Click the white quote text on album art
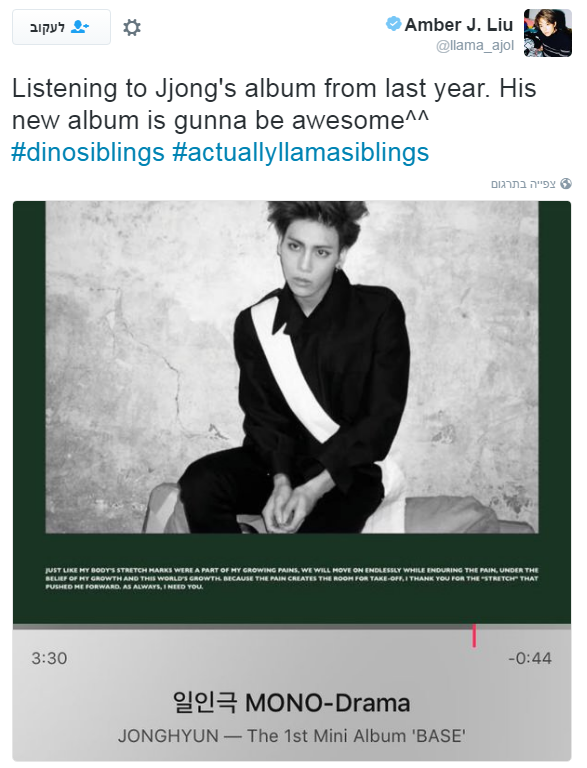 pyautogui.click(x=292, y=578)
